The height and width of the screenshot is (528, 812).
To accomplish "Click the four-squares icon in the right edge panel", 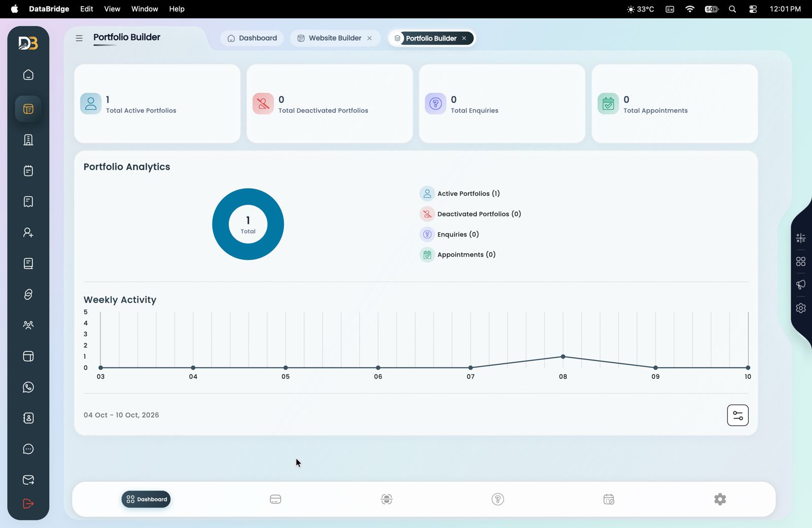I will tap(801, 261).
